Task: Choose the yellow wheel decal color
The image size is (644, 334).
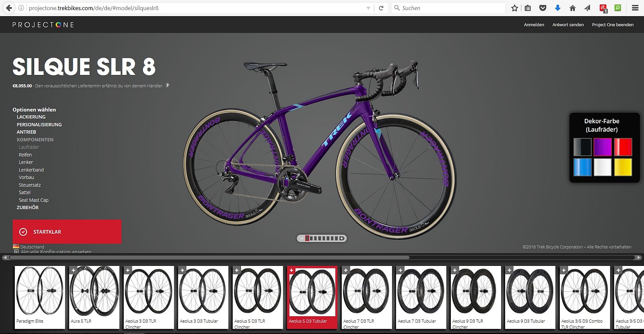Action: (623, 167)
